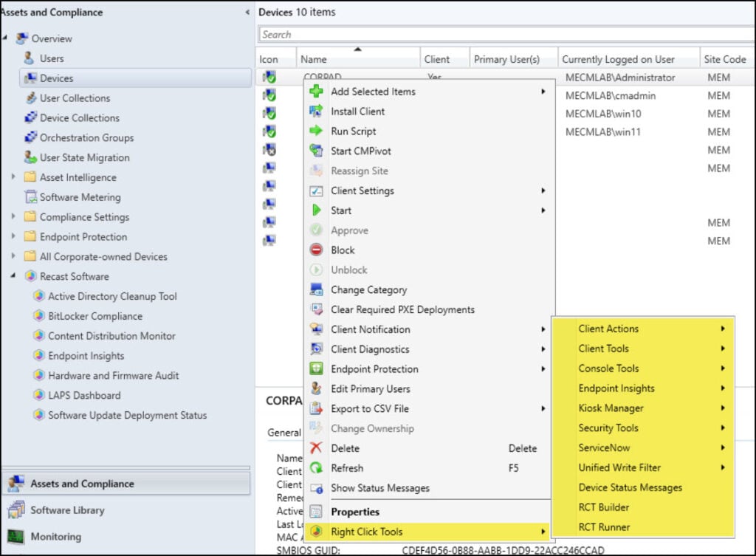Collapse the Overview tree node
756x556 pixels.
point(5,38)
